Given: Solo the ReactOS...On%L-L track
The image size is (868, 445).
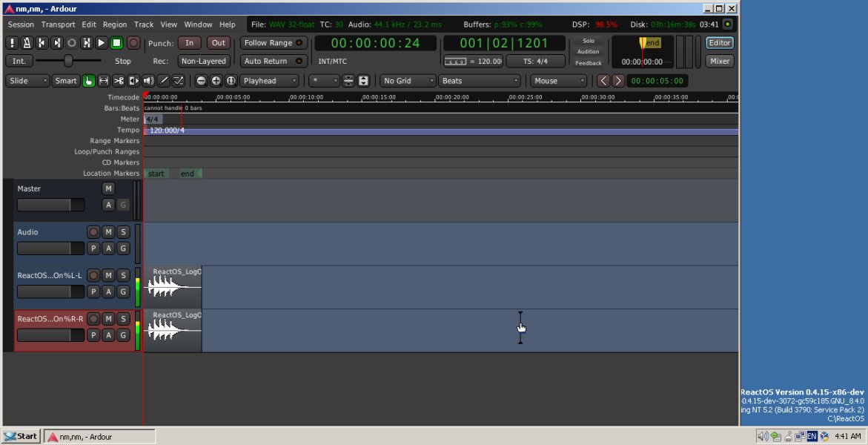Looking at the screenshot, I should pyautogui.click(x=124, y=275).
